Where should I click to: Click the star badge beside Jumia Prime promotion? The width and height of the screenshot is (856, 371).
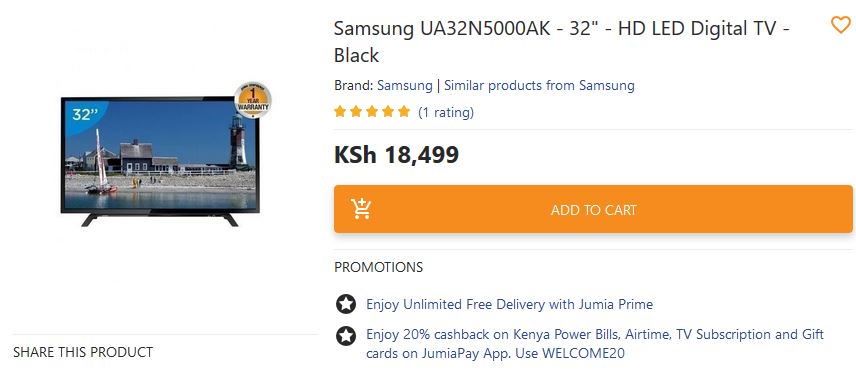(346, 304)
